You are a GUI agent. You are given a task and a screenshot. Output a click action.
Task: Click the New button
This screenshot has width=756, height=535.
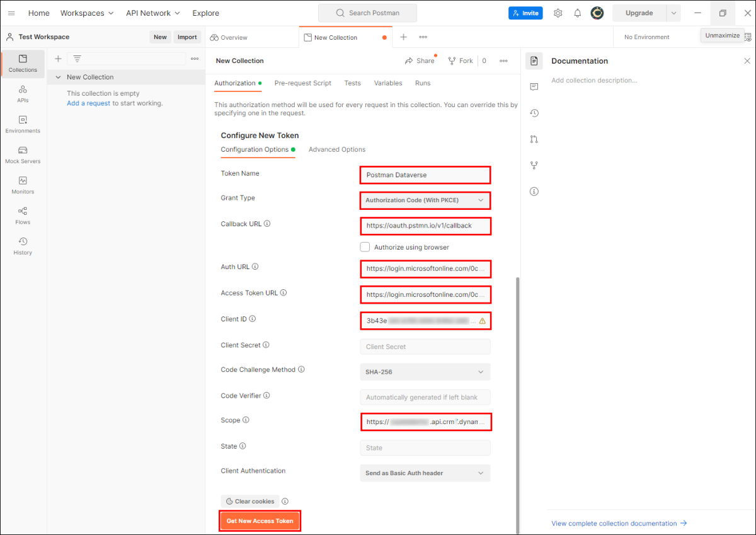[160, 37]
